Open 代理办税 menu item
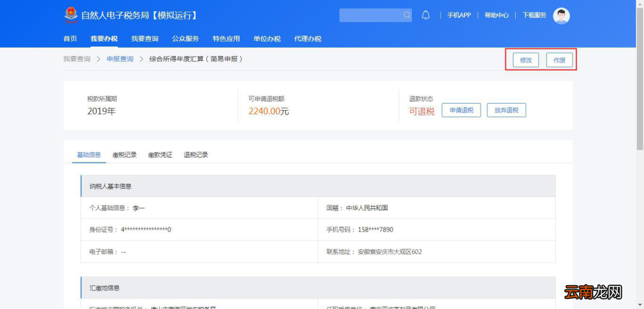644x309 pixels. [x=308, y=39]
